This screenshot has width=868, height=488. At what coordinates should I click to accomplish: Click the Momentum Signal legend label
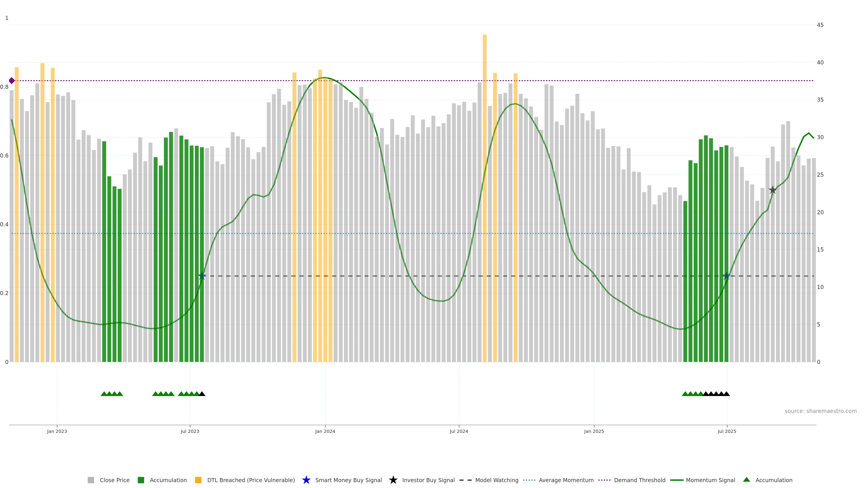710,480
